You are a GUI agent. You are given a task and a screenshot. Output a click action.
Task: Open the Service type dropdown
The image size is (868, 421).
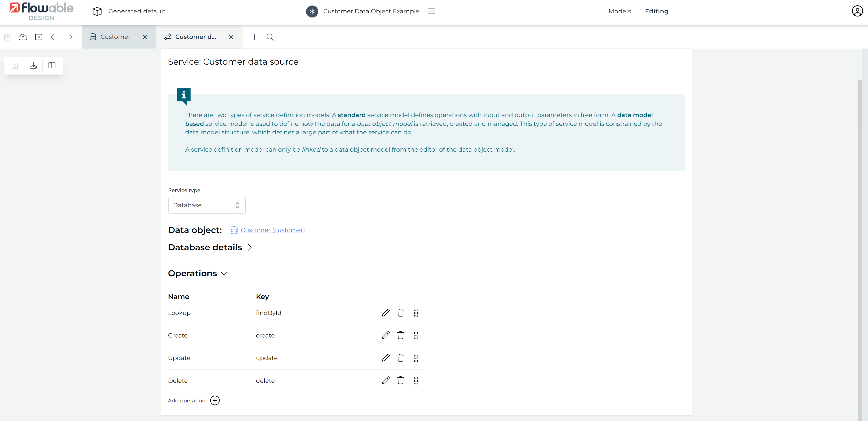(x=206, y=205)
